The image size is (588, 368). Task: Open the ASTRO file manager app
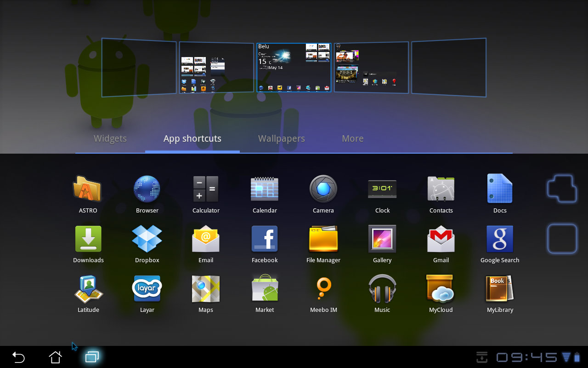pyautogui.click(x=88, y=189)
